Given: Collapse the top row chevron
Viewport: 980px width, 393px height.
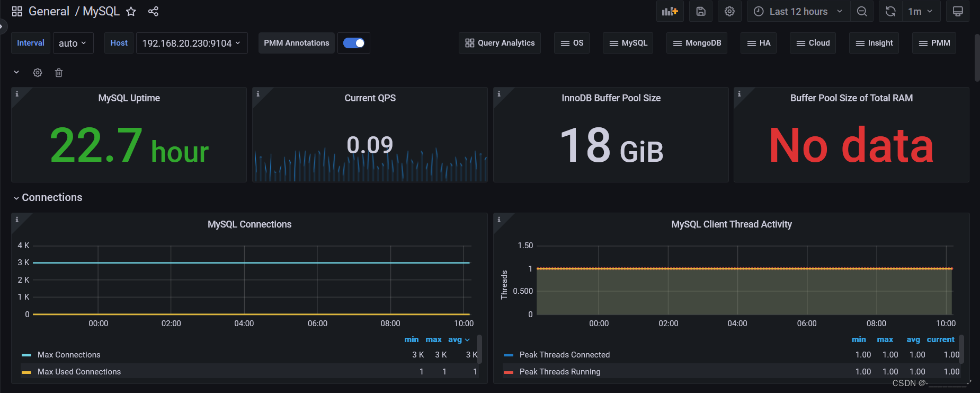Looking at the screenshot, I should pos(16,72).
